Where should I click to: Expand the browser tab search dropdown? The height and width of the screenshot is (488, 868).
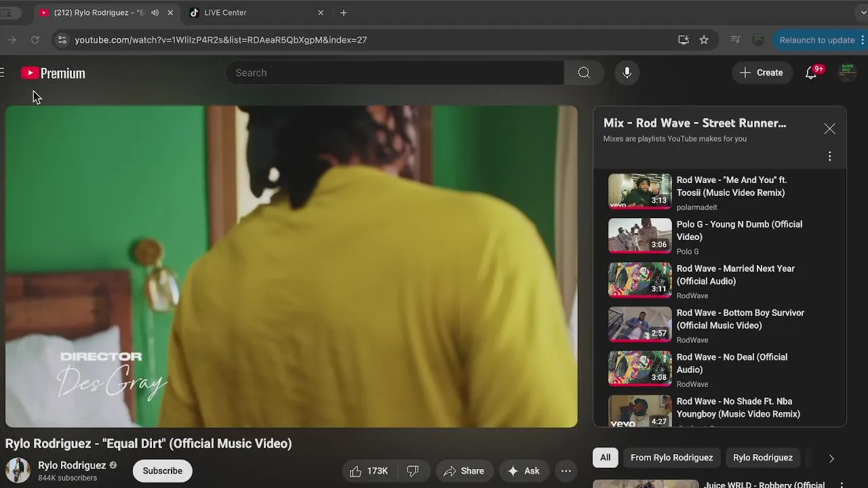863,13
